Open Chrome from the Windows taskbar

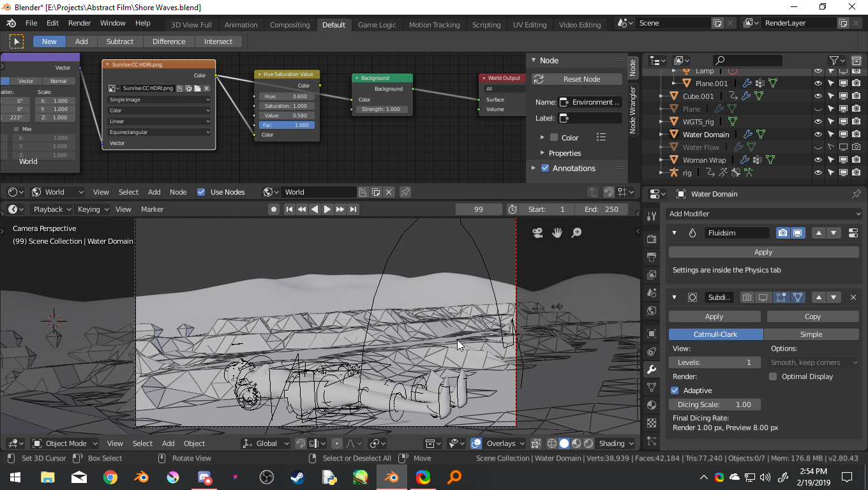click(110, 477)
